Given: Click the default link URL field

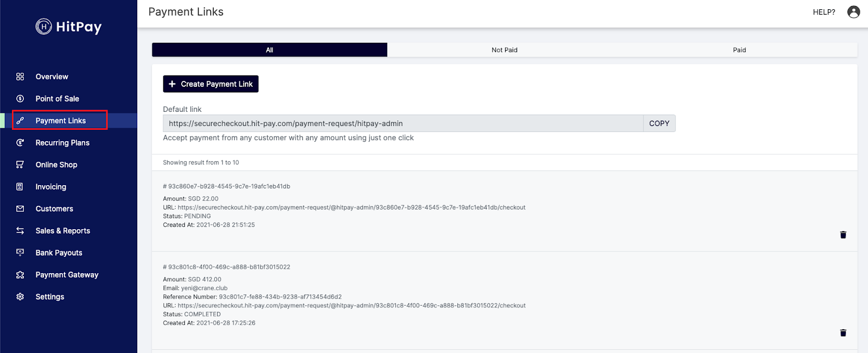Looking at the screenshot, I should (403, 123).
